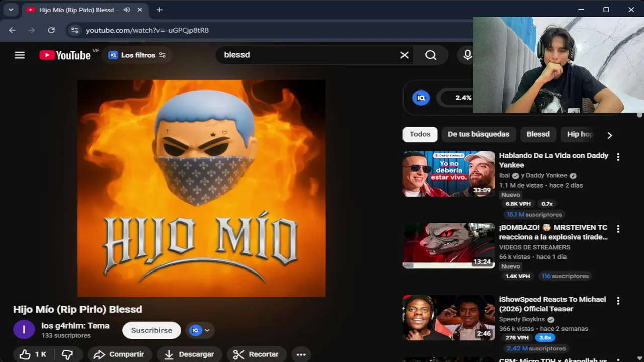Open the 'VIDEOS DE STREAMERS' channel link
Screen dimensions: 644x362
click(x=534, y=247)
